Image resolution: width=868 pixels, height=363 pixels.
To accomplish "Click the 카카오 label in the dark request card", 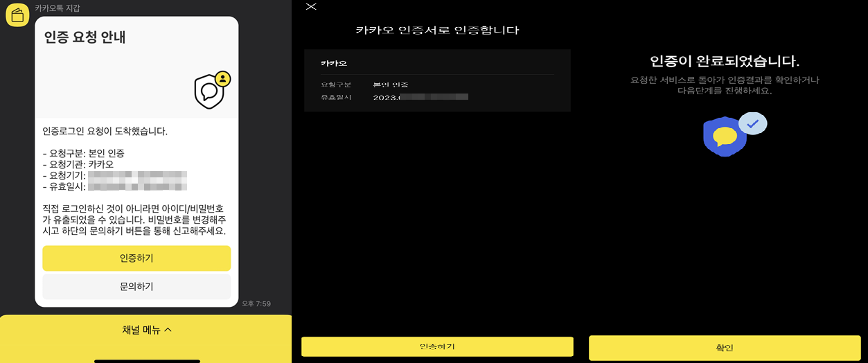I will (333, 63).
